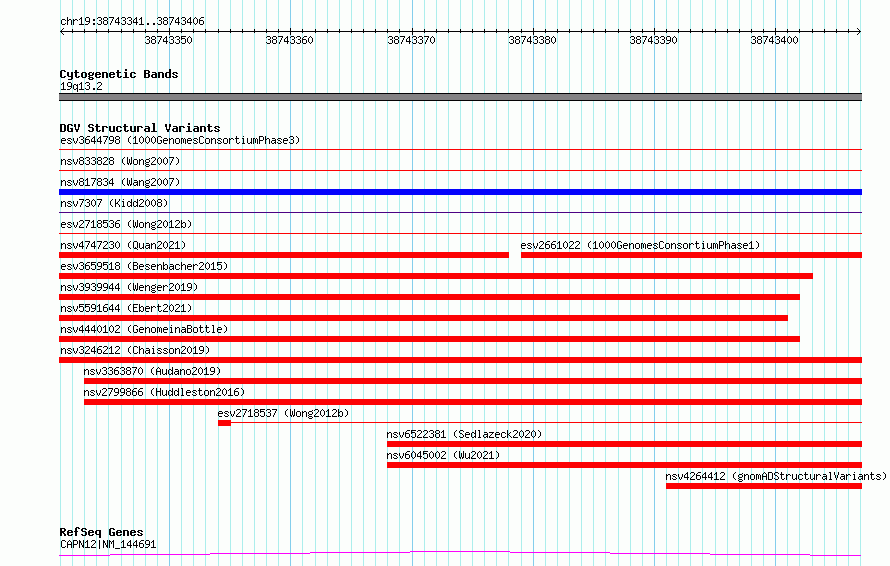Open variant nsv5591644 (Ebert2021)
Screen dimensions: 890x566
pyautogui.click(x=126, y=308)
